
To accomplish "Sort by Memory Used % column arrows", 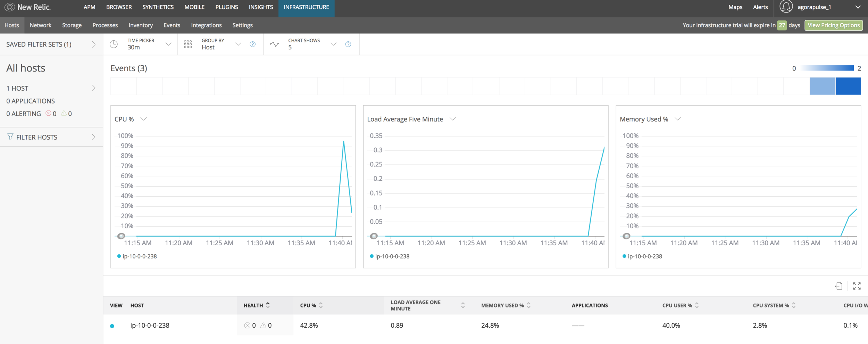I will coord(529,305).
